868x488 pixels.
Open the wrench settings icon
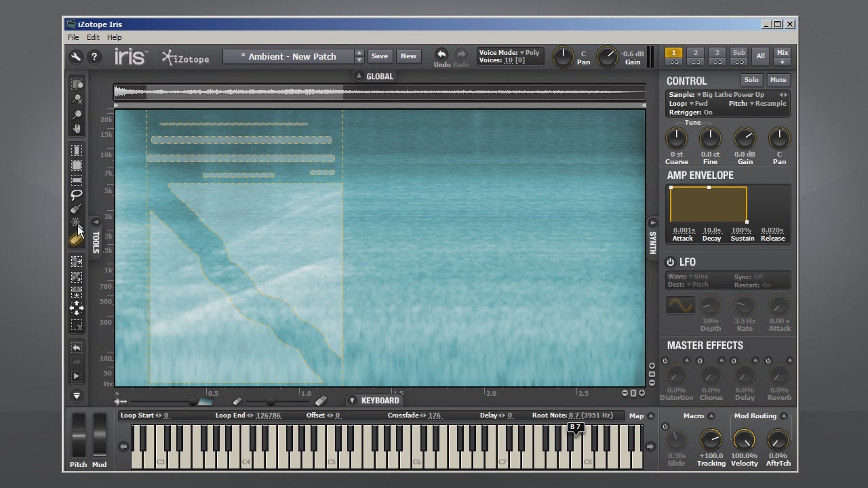[x=75, y=57]
